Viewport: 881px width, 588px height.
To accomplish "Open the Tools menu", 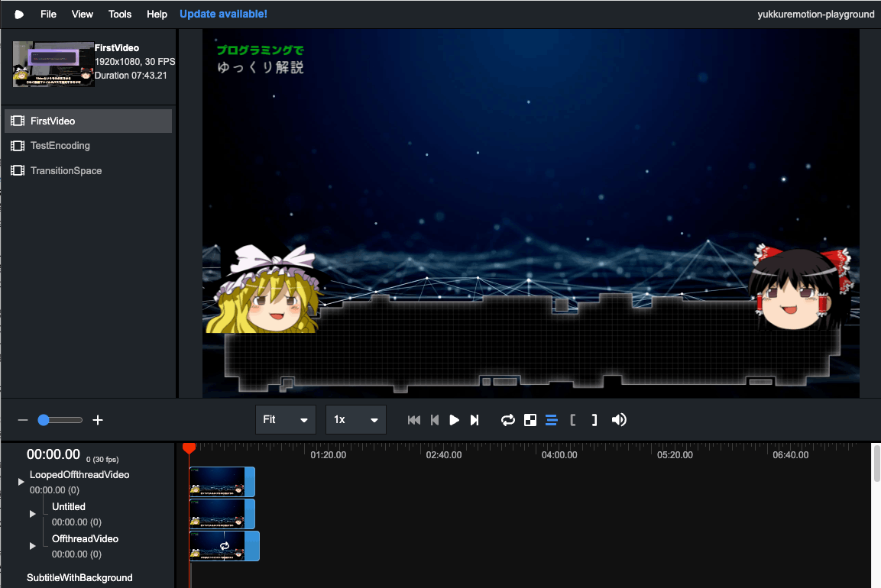I will point(120,14).
